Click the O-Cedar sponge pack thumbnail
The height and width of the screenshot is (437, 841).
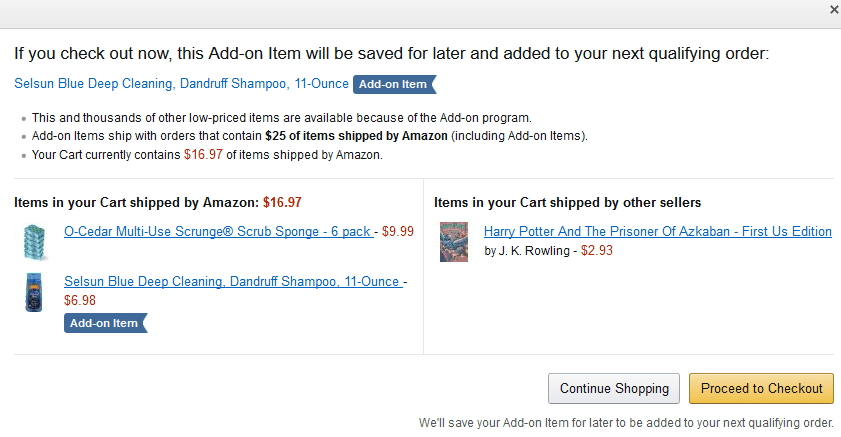(35, 242)
